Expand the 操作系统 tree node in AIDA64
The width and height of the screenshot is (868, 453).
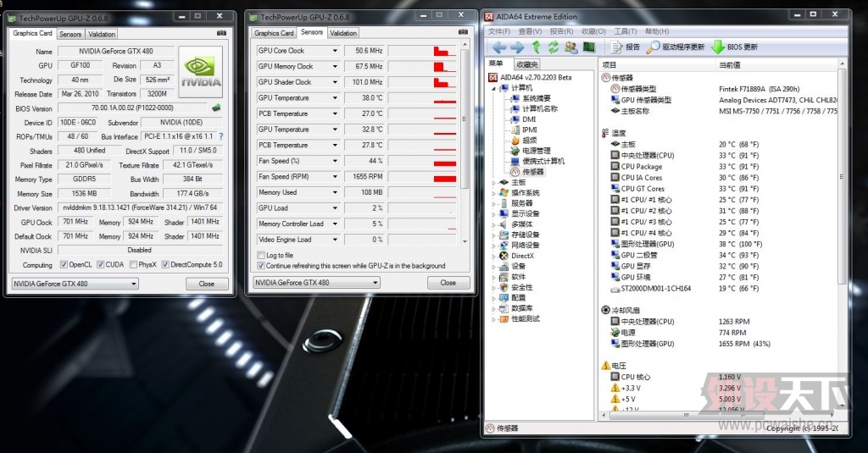coord(494,193)
